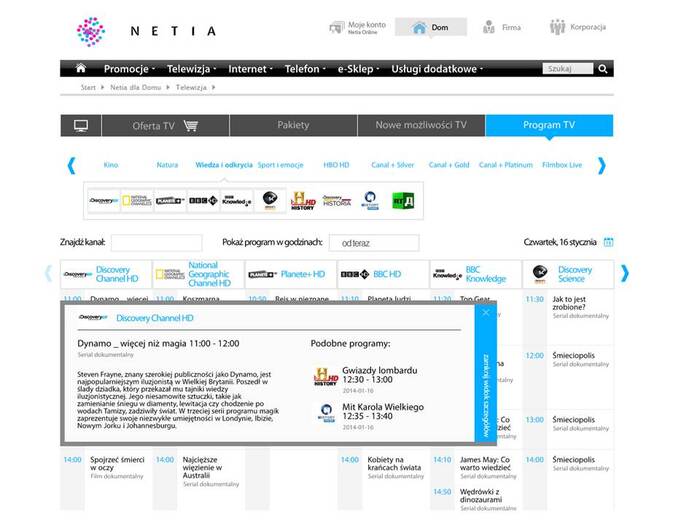Select the Canal + Gold category
This screenshot has width=700, height=525.
click(x=449, y=165)
